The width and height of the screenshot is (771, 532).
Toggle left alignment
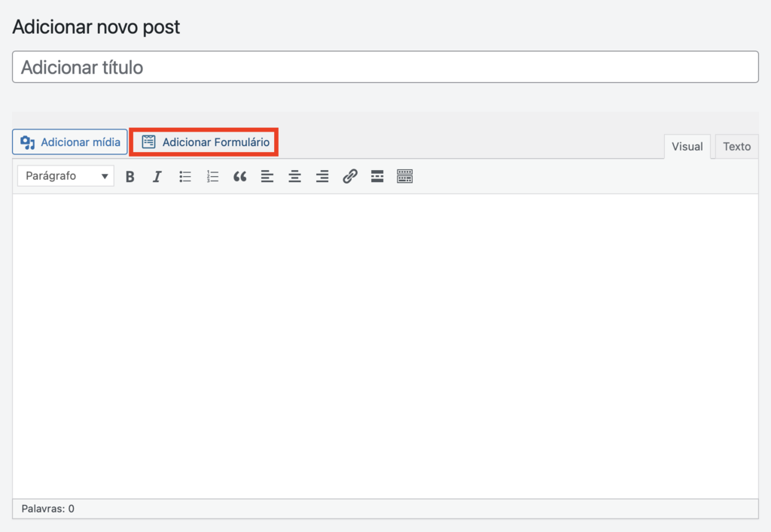267,176
